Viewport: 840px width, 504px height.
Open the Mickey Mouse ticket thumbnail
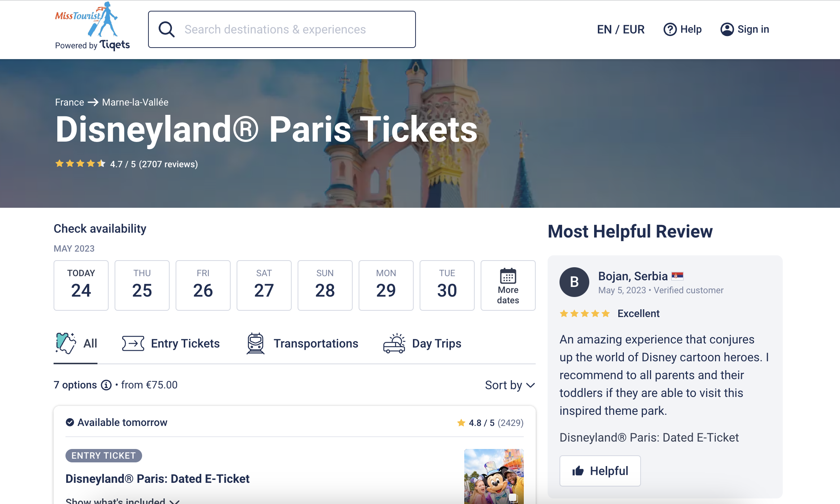click(494, 476)
